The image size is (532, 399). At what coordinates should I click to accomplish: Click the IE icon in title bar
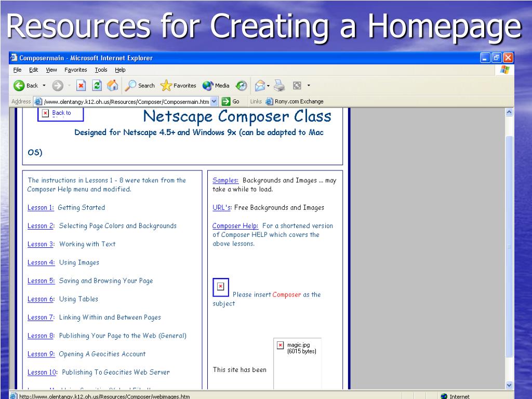coord(14,58)
